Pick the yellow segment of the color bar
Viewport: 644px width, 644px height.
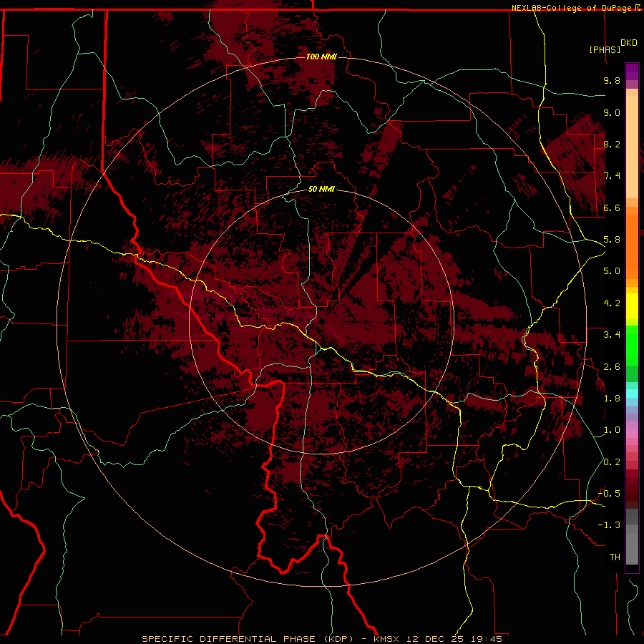tap(632, 306)
